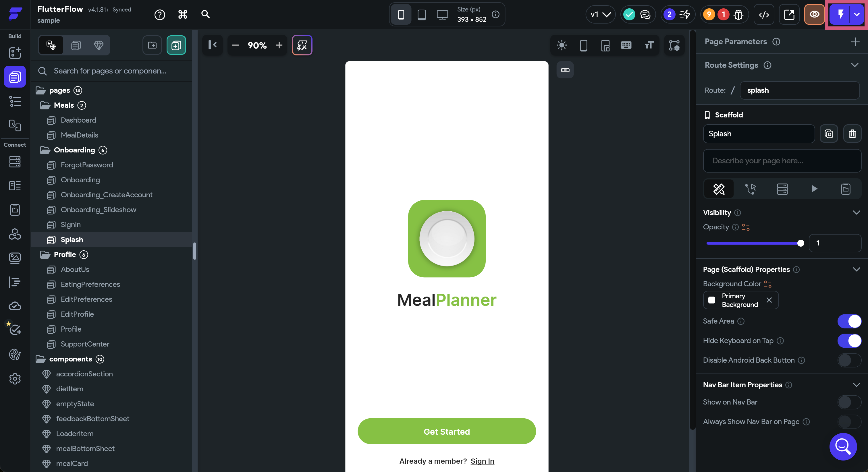Open keyboard shortcuts command icon
The image size is (868, 472).
coord(183,14)
